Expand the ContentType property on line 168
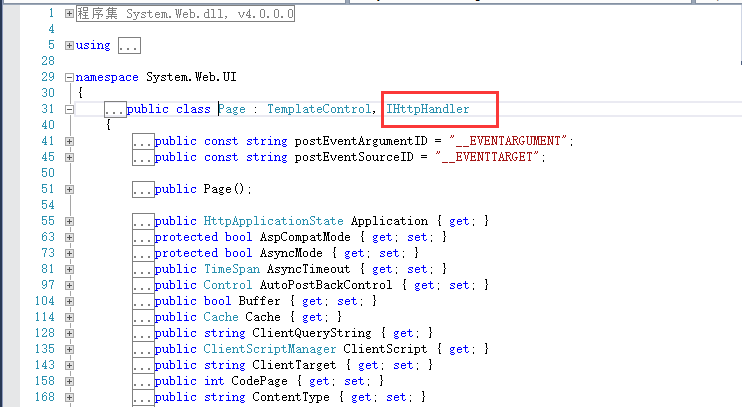742x407 pixels. [x=69, y=397]
